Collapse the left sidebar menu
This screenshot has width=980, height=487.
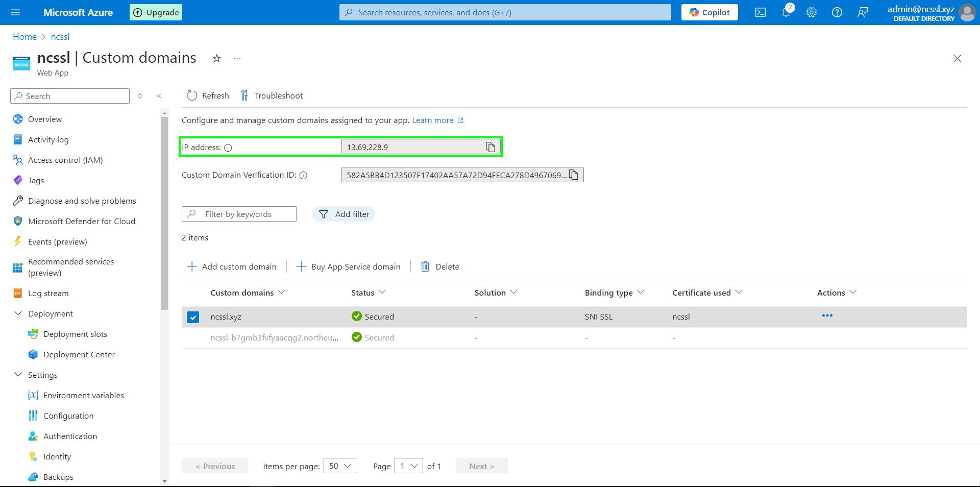(x=159, y=96)
